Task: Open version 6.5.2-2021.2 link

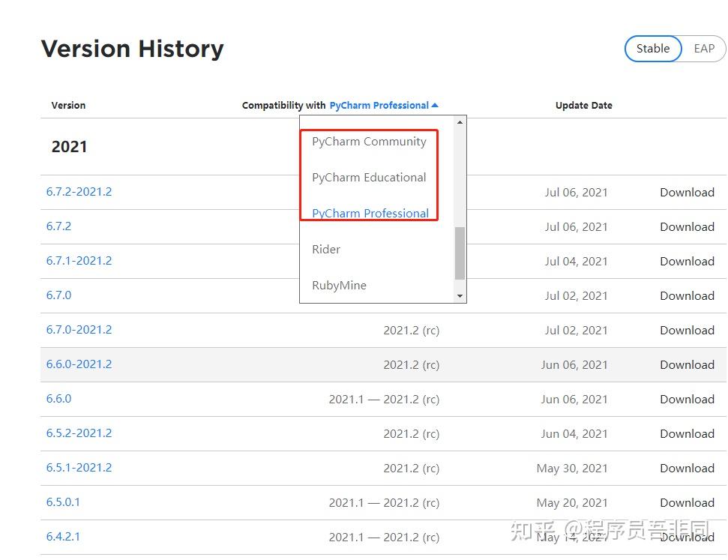Action: click(x=79, y=433)
